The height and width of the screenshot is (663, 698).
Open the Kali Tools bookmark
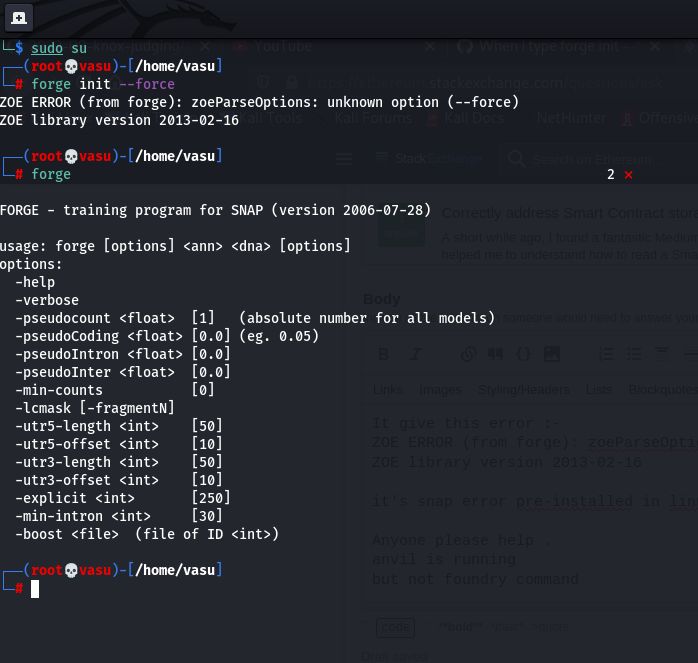(x=272, y=118)
